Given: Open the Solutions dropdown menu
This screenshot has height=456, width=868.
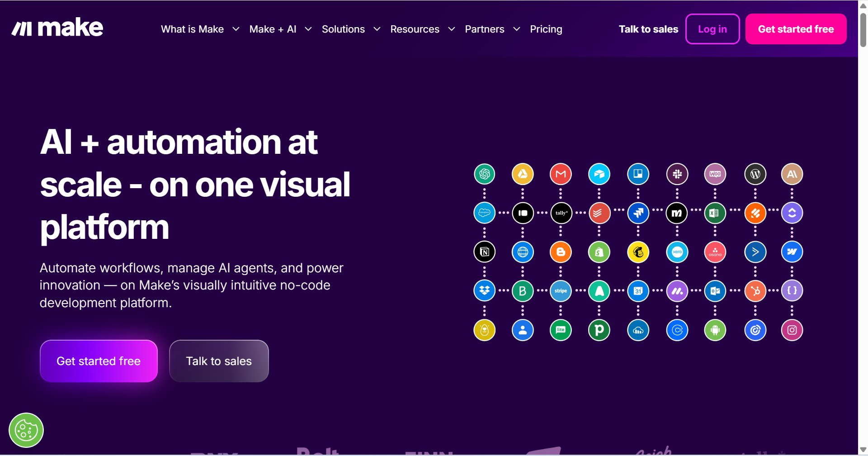Looking at the screenshot, I should tap(351, 29).
